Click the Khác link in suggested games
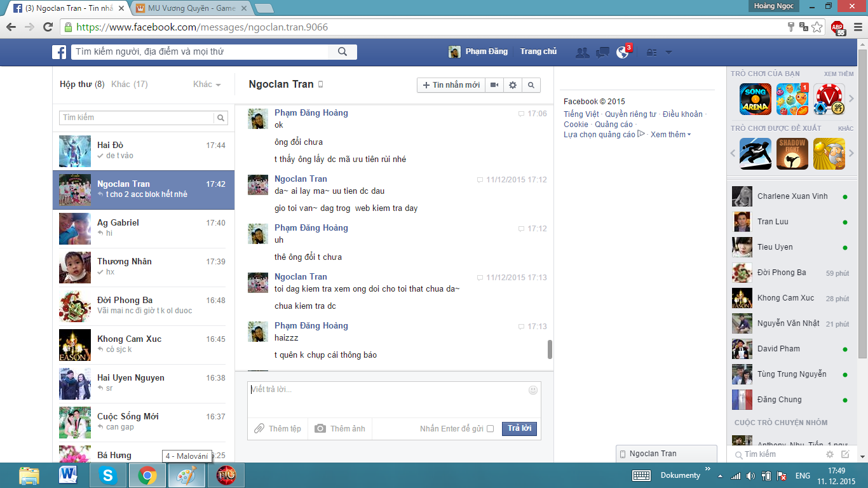868x488 pixels. (x=846, y=129)
